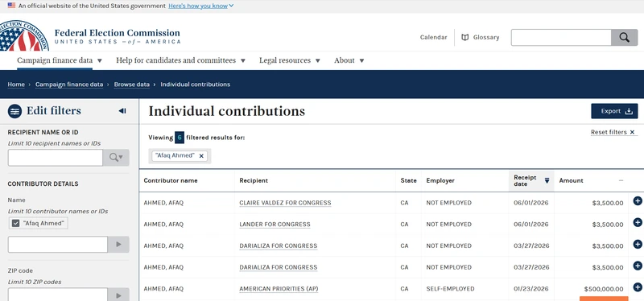Sort by Amount column header

(x=591, y=181)
